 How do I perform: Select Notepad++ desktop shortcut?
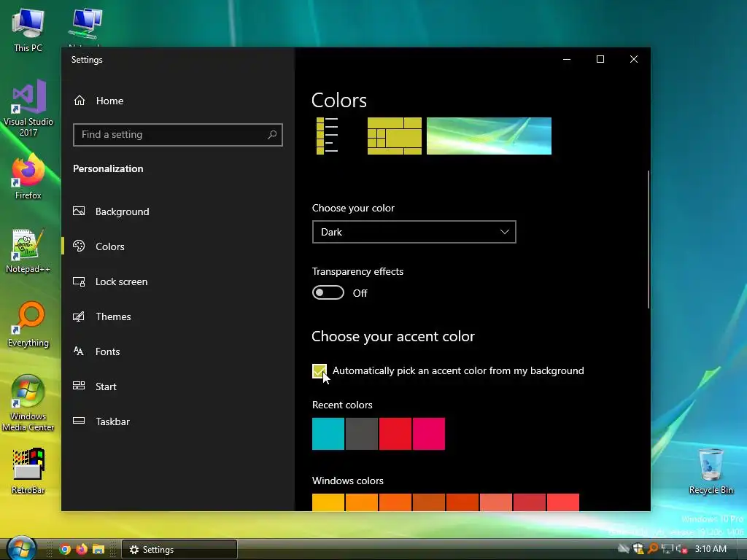click(x=28, y=251)
